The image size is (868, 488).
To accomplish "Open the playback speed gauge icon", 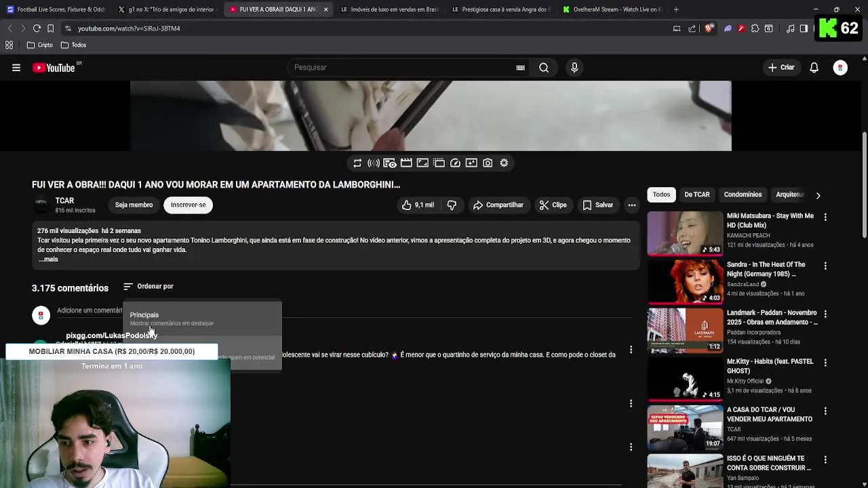I will point(455,163).
